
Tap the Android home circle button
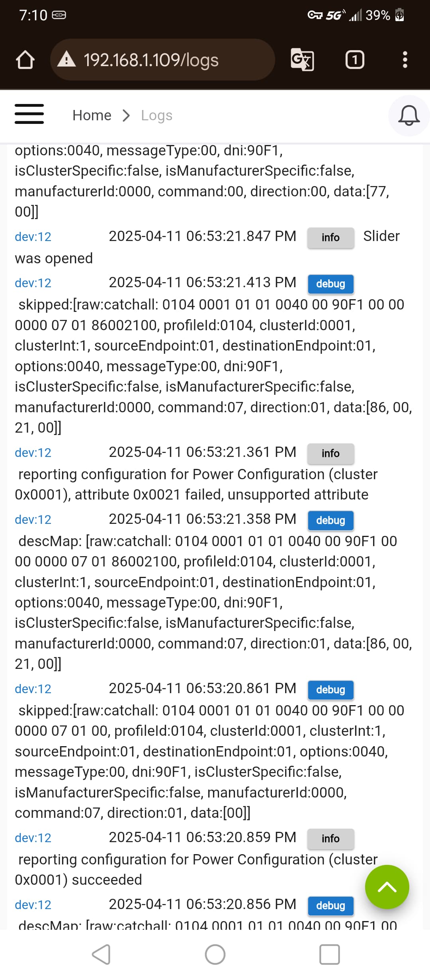pyautogui.click(x=215, y=955)
